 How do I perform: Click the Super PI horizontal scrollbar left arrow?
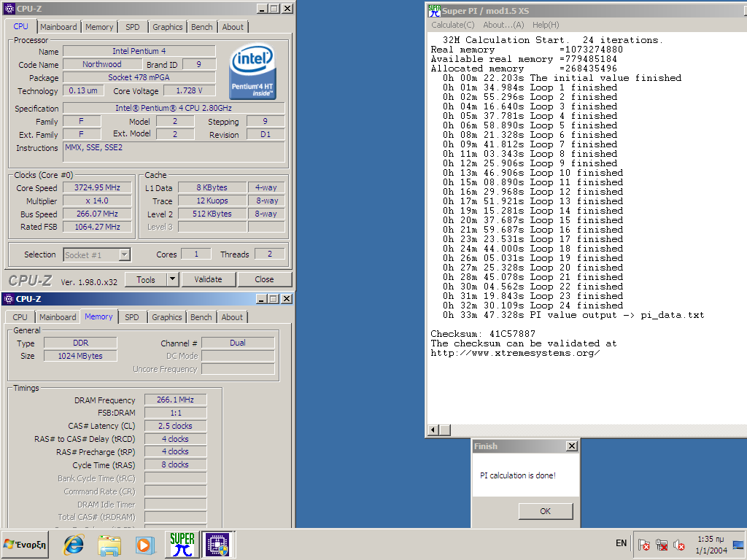coord(433,430)
